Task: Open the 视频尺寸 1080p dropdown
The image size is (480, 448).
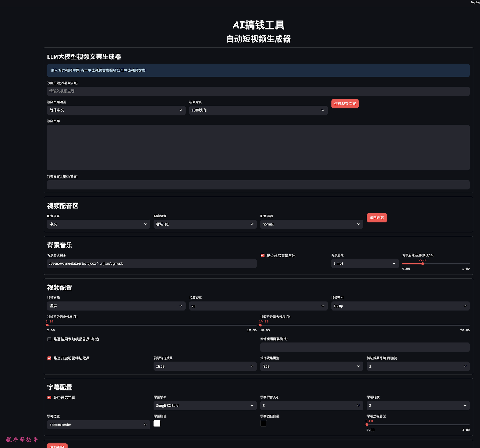Action: [x=400, y=306]
